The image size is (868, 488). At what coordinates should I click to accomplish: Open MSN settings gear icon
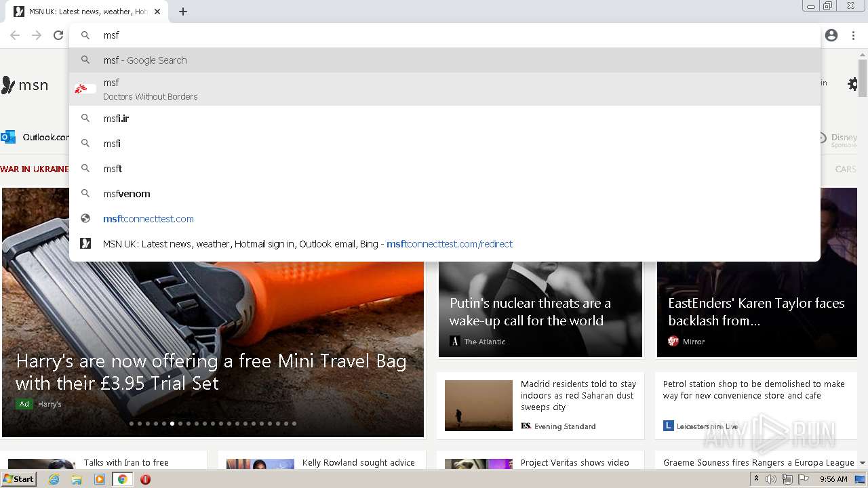point(852,84)
